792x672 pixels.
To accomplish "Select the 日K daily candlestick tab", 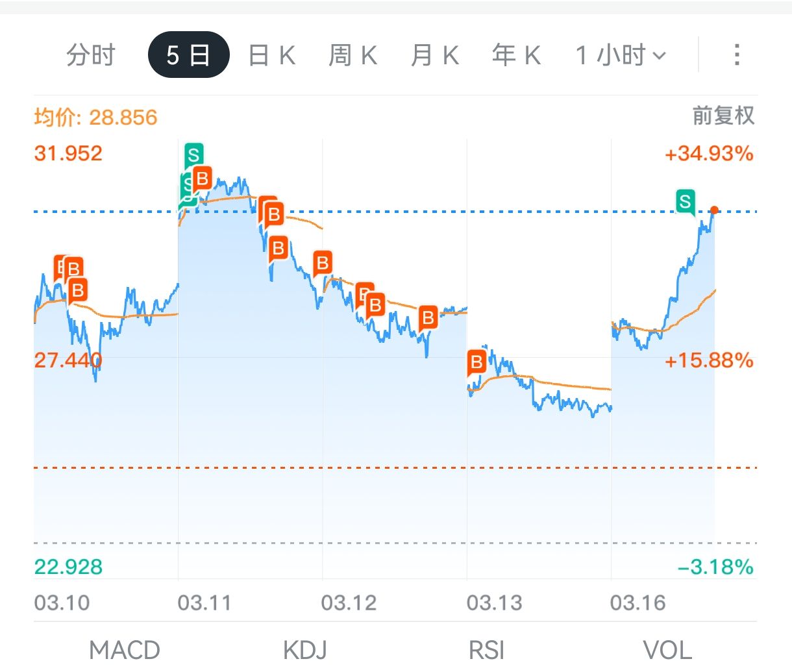I will pyautogui.click(x=272, y=55).
